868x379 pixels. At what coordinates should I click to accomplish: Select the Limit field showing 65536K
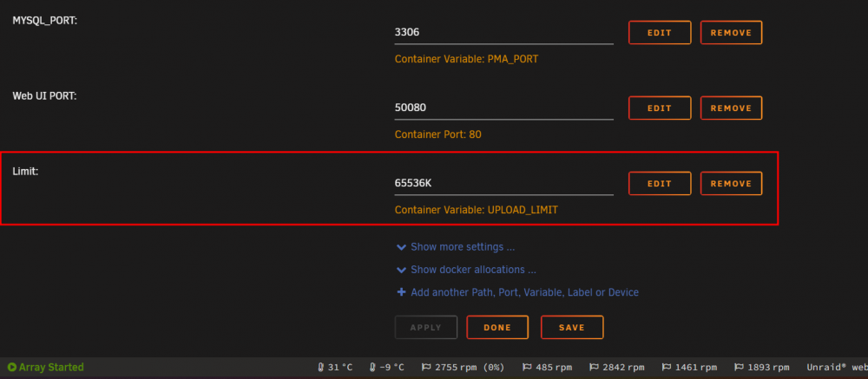point(503,183)
